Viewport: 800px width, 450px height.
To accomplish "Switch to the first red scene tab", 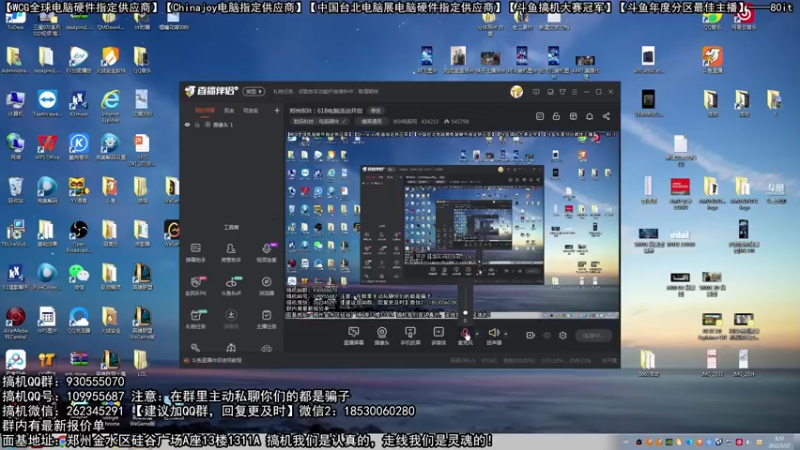I will point(205,110).
